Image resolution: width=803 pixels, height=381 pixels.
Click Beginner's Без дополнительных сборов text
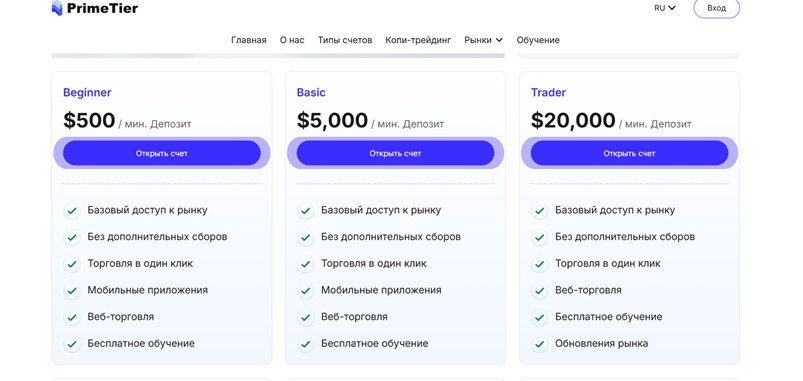click(x=157, y=237)
